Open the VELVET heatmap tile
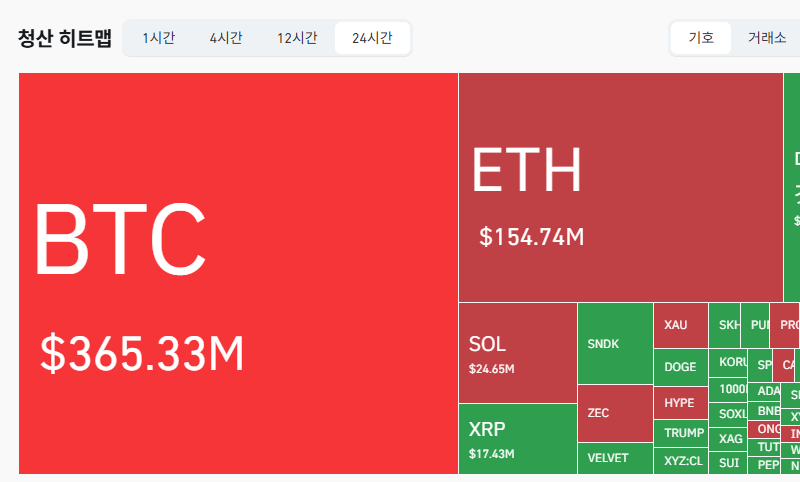 pos(615,459)
